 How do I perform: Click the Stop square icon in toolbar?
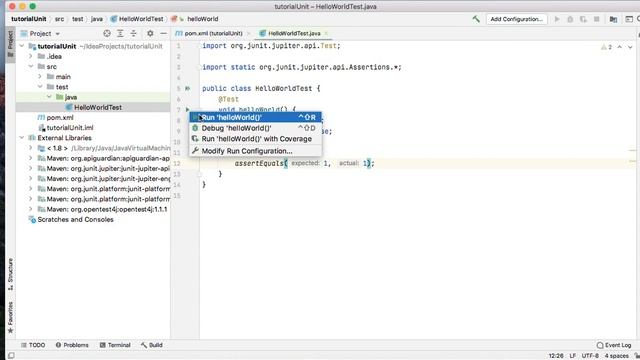coord(597,19)
